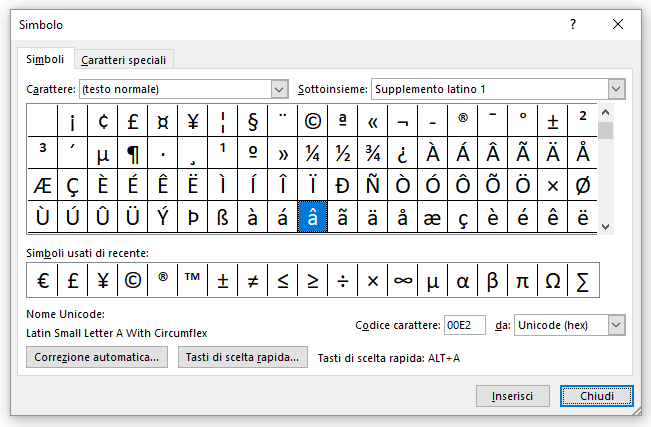The width and height of the screenshot is (651, 427).
Task: Select the inverted question mark ¿
Action: coord(403,153)
